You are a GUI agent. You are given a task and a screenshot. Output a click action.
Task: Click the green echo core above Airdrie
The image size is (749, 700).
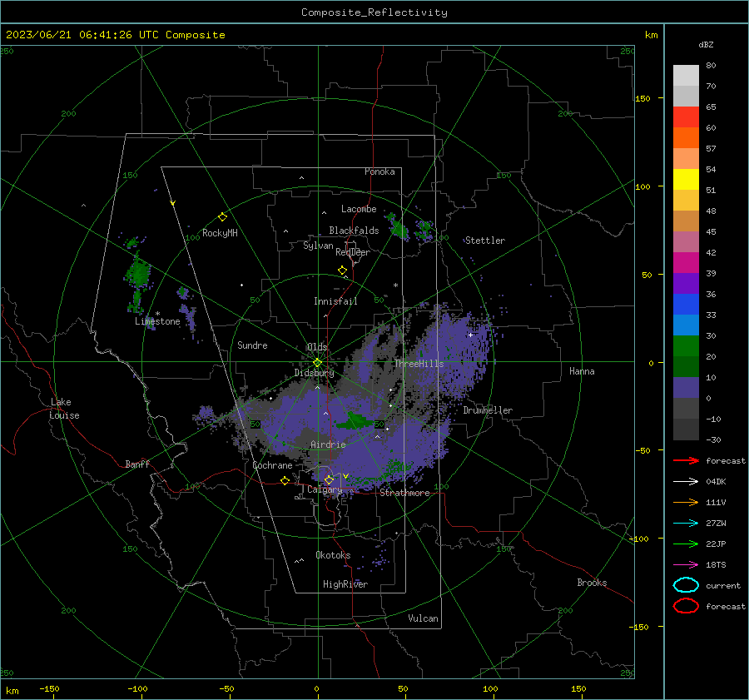(x=355, y=421)
